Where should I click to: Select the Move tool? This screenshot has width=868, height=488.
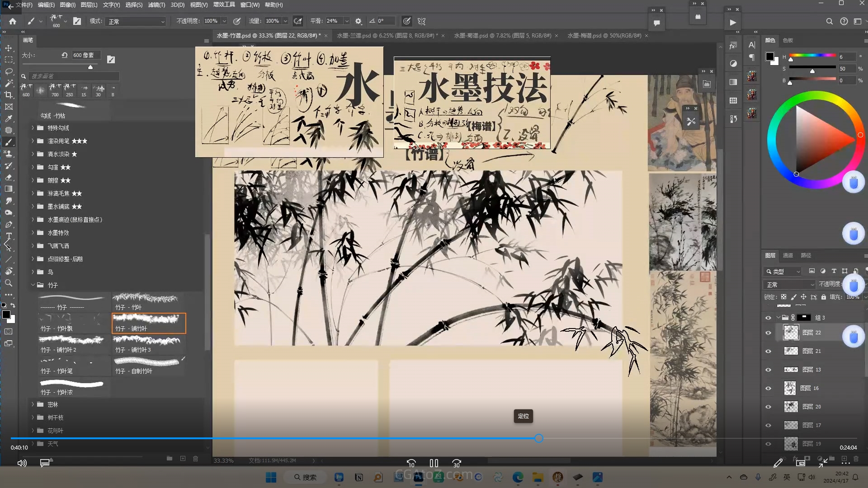pos(9,48)
